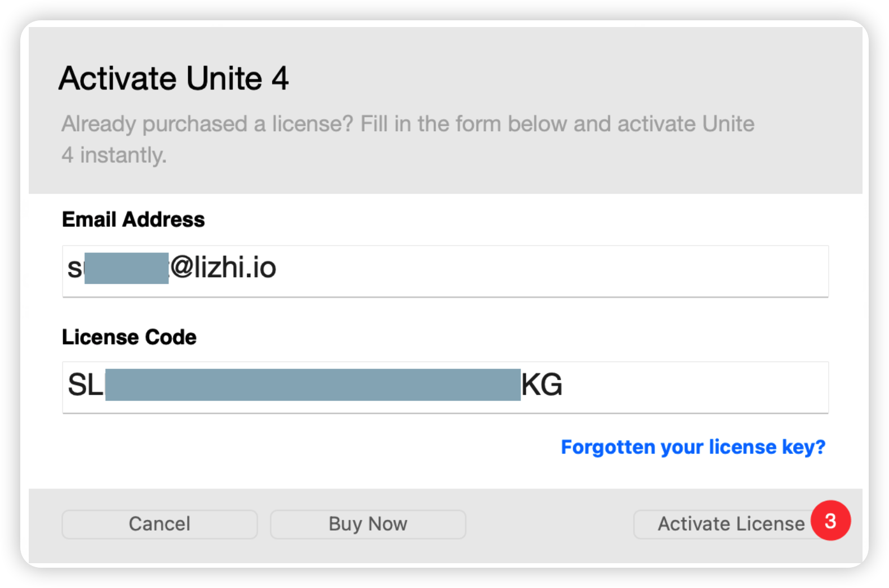Click the '4 instantly.' line of the description
The height and width of the screenshot is (588, 889).
pos(114,155)
